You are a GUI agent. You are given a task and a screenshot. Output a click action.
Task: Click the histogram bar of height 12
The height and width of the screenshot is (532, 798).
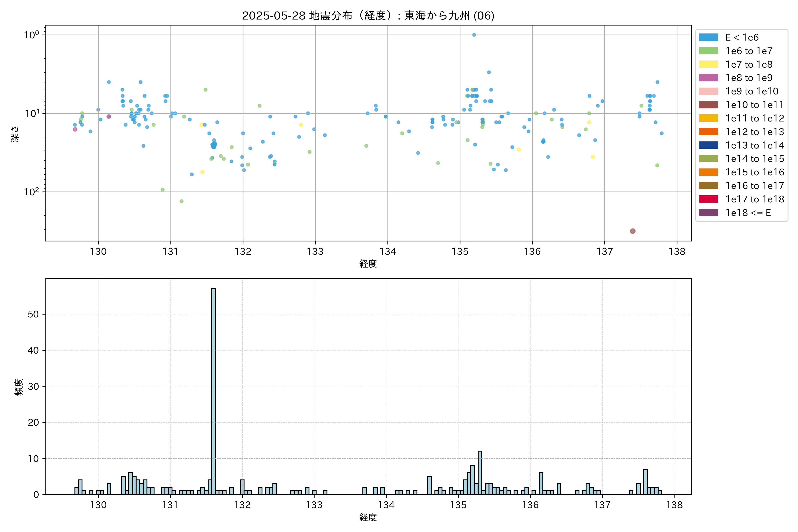[480, 472]
